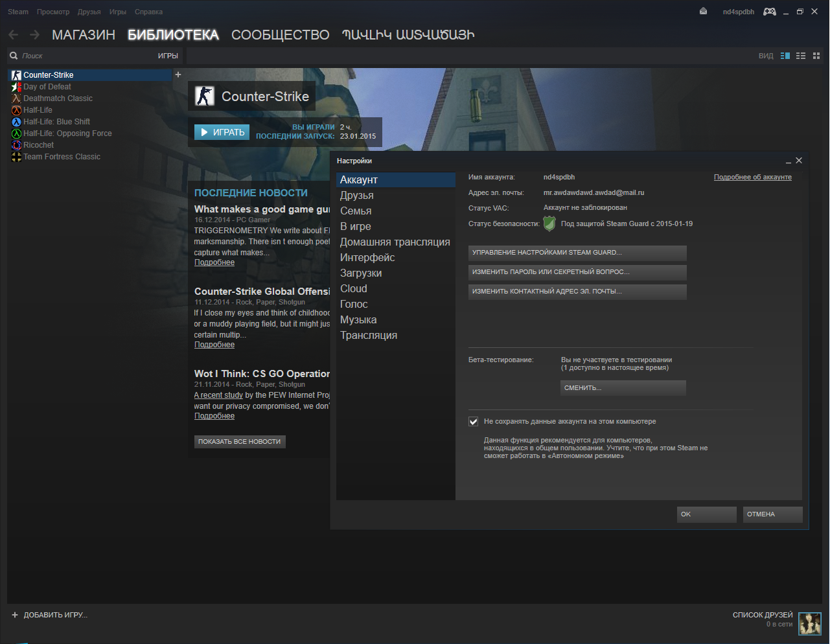The width and height of the screenshot is (830, 644).
Task: Open the Steam menu
Action: point(18,12)
